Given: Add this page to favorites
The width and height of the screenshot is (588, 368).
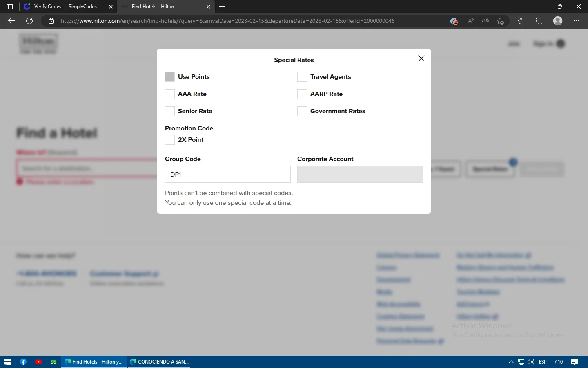Looking at the screenshot, I should pos(501,21).
